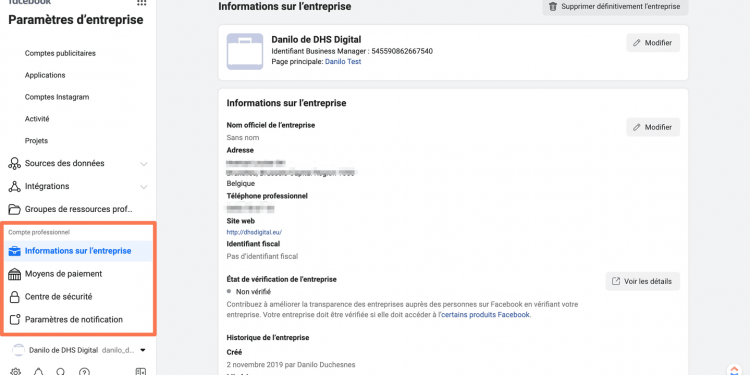750x375 pixels.
Task: Click the Sources des données icon
Action: tap(15, 164)
